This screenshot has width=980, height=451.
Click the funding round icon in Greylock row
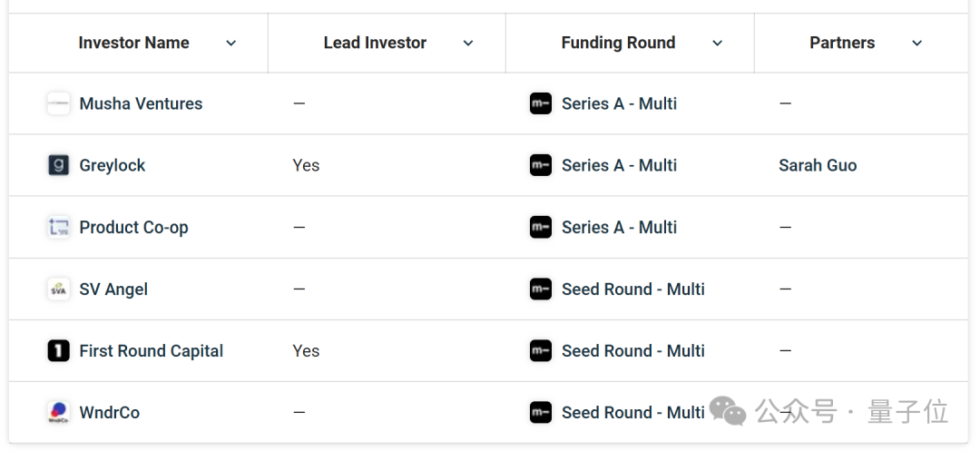(541, 165)
